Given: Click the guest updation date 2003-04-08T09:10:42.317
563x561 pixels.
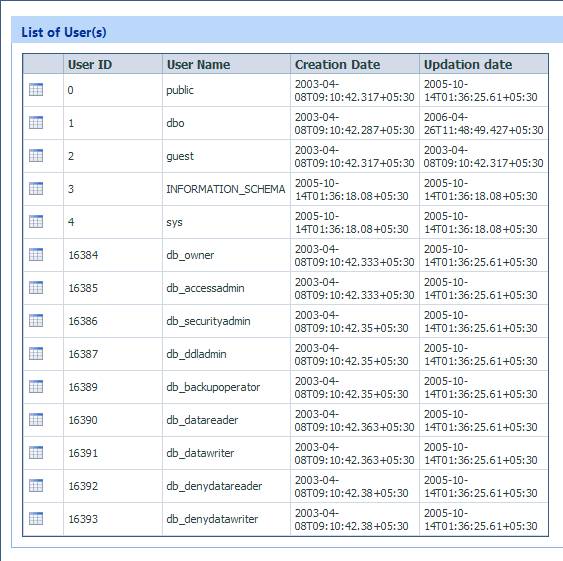Looking at the screenshot, I should 484,156.
